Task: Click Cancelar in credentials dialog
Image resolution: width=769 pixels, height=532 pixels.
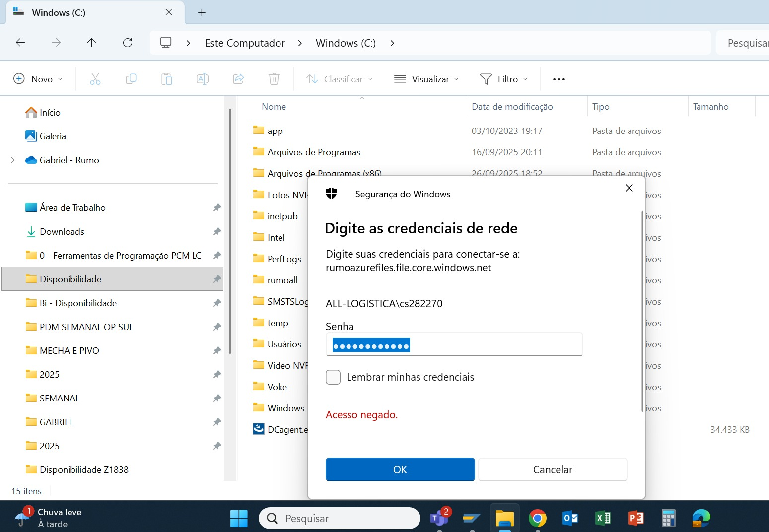Action: [553, 469]
